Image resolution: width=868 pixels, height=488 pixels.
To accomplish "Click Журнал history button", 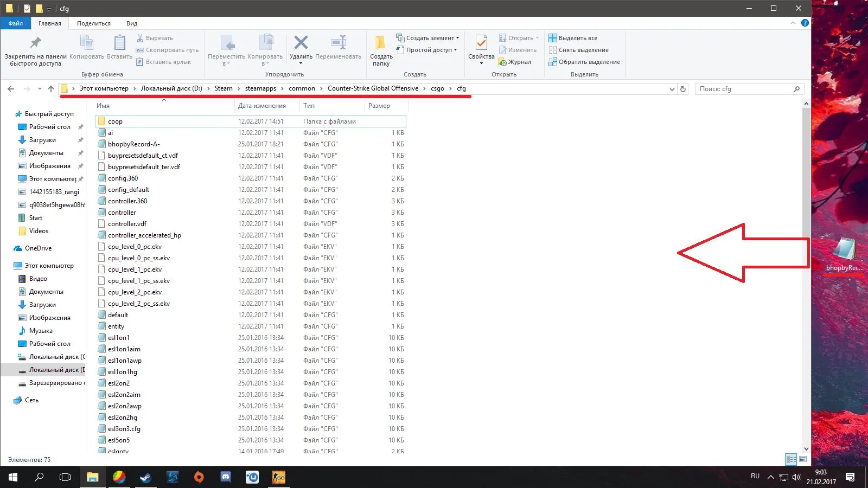I will pyautogui.click(x=515, y=62).
